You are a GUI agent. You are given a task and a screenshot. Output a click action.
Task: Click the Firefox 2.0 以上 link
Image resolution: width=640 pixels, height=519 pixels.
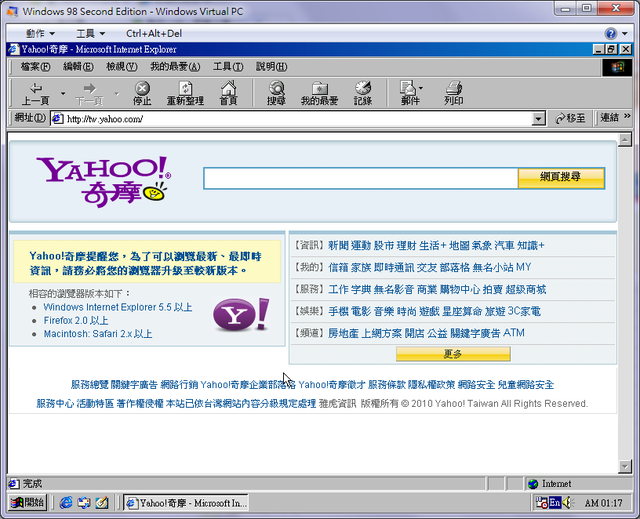coord(76,321)
